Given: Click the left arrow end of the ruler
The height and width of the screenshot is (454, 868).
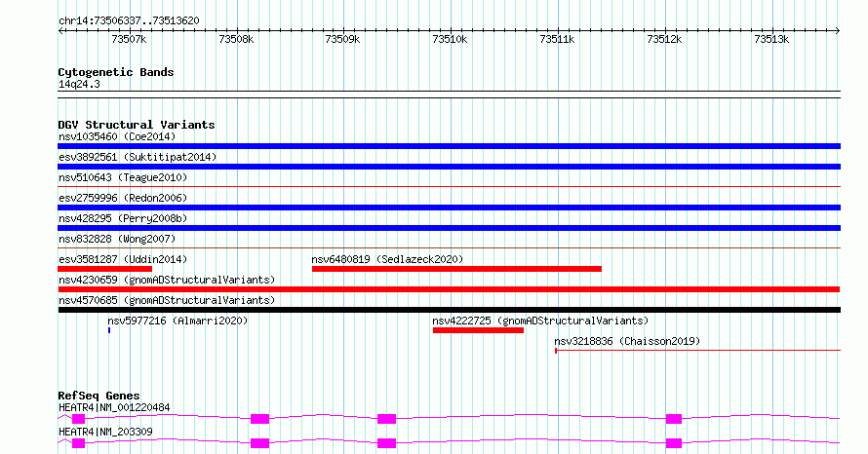Looking at the screenshot, I should (x=60, y=31).
